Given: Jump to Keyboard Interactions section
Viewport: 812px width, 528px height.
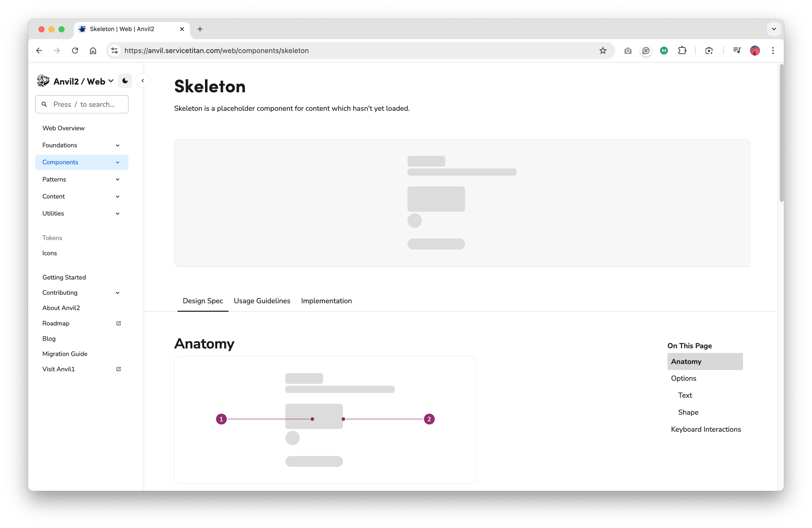Looking at the screenshot, I should click(705, 429).
